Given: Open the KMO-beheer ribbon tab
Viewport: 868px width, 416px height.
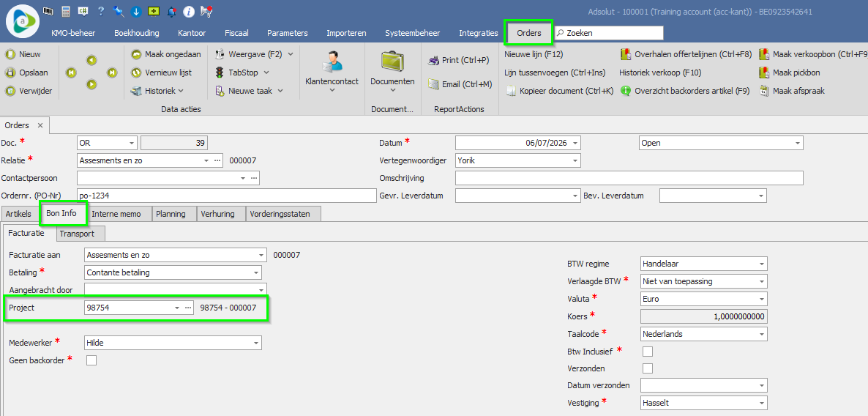Looking at the screenshot, I should pyautogui.click(x=73, y=33).
